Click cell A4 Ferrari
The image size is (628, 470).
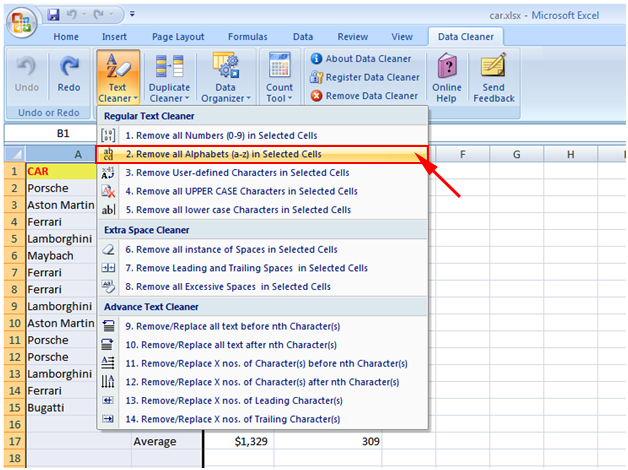pos(61,222)
